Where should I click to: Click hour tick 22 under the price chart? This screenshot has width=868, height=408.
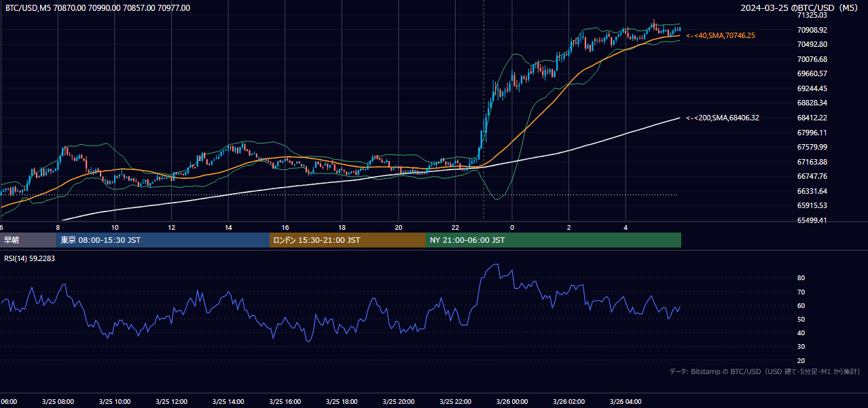click(x=455, y=227)
